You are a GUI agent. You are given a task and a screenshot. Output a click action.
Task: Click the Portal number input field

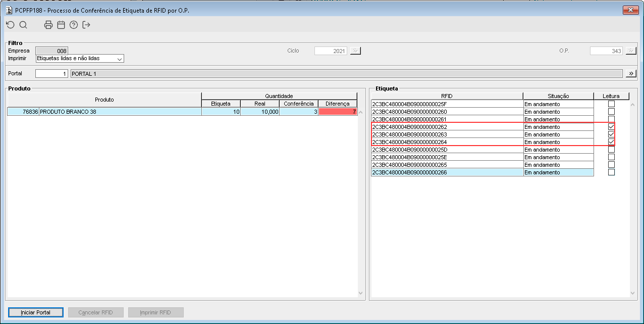pos(51,74)
